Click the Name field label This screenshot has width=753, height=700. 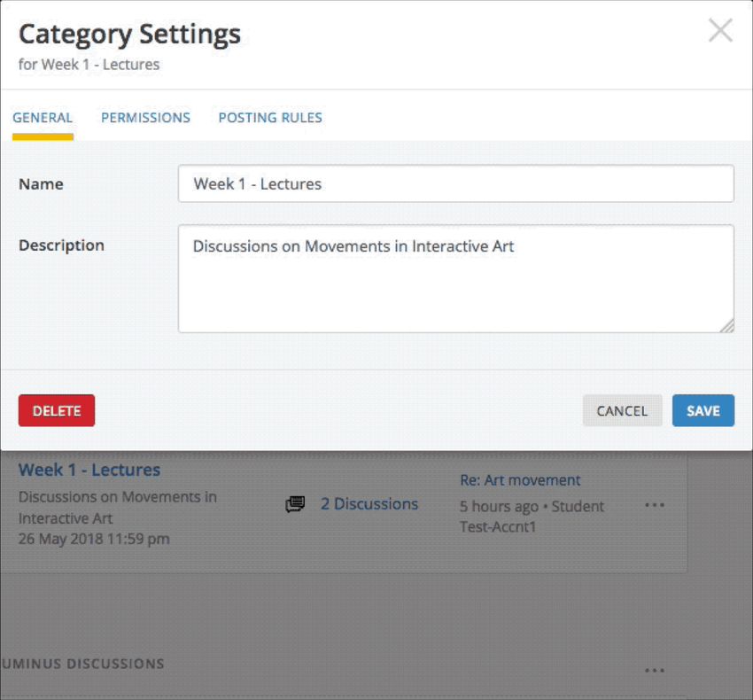pos(41,184)
